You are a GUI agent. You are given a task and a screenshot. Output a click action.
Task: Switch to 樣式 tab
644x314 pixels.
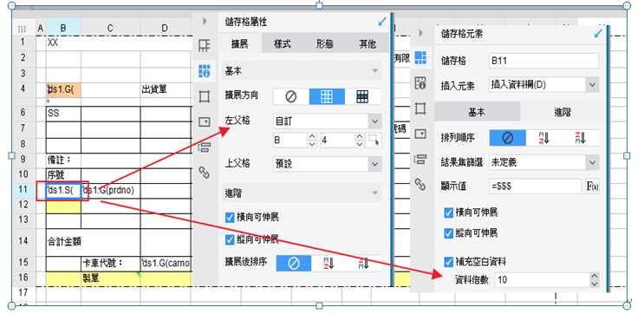point(283,44)
